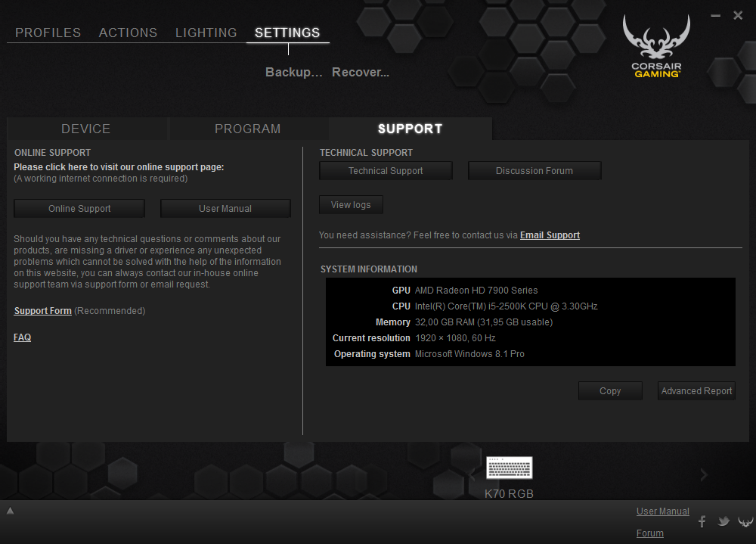Click View logs button

(x=351, y=205)
